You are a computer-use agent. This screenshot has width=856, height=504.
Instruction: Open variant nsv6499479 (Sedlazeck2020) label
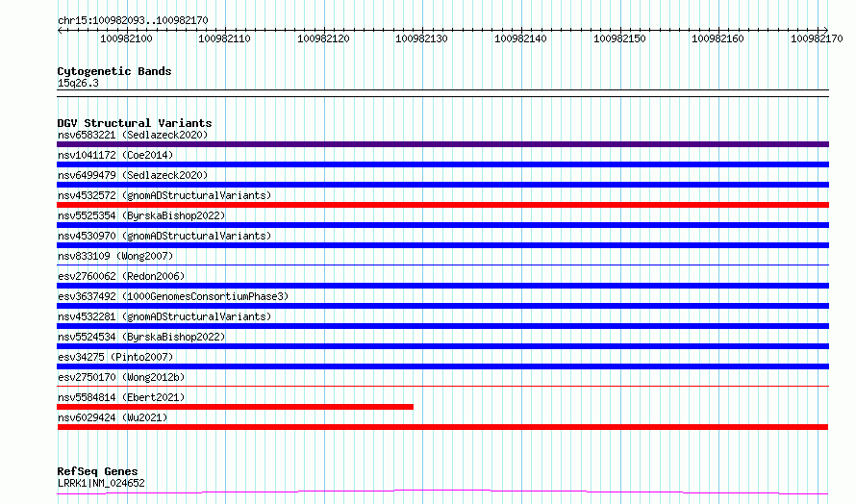click(x=133, y=175)
